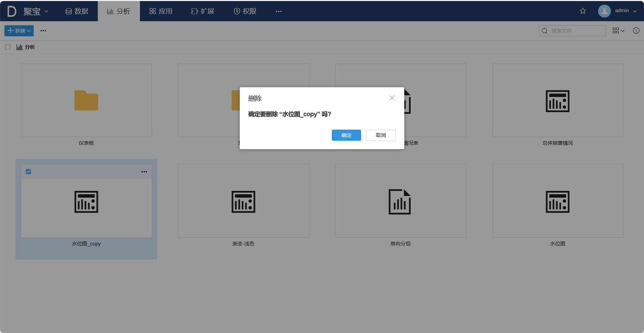Click the info icon at top right
Viewport: 644px width, 333px height.
(x=636, y=31)
